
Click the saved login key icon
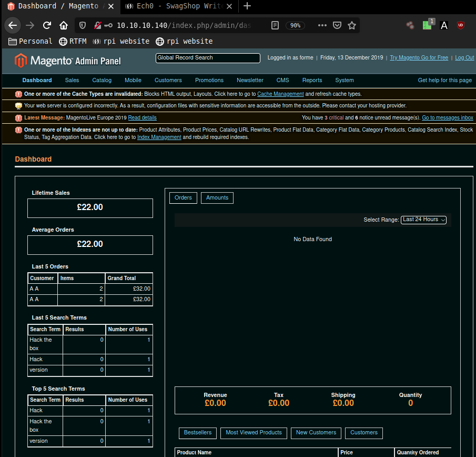(x=108, y=25)
